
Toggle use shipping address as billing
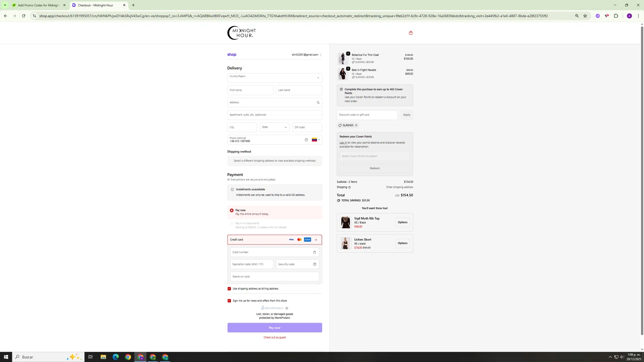pyautogui.click(x=229, y=289)
